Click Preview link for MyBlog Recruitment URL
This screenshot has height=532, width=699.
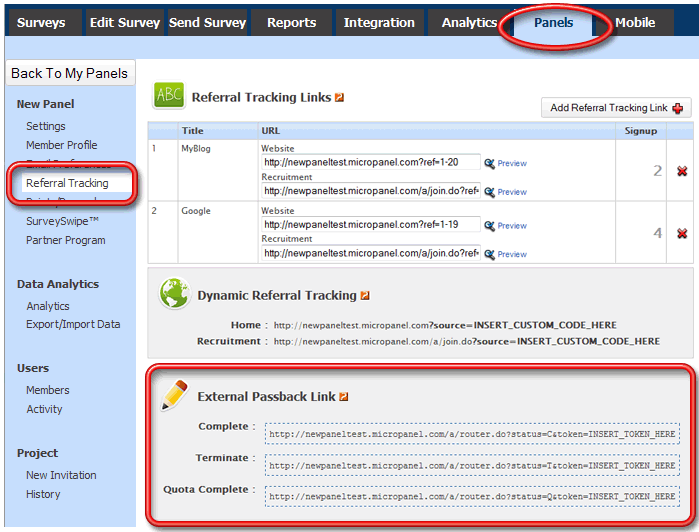tap(512, 192)
